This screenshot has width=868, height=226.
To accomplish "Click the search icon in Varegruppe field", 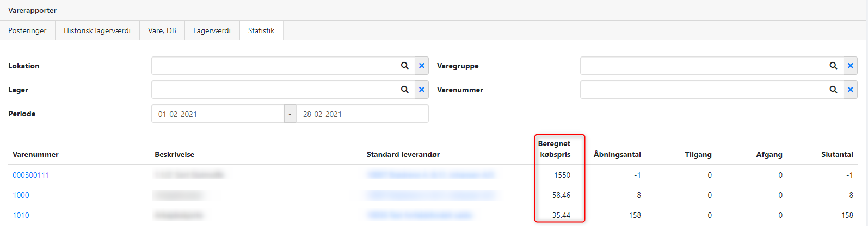I will 833,66.
